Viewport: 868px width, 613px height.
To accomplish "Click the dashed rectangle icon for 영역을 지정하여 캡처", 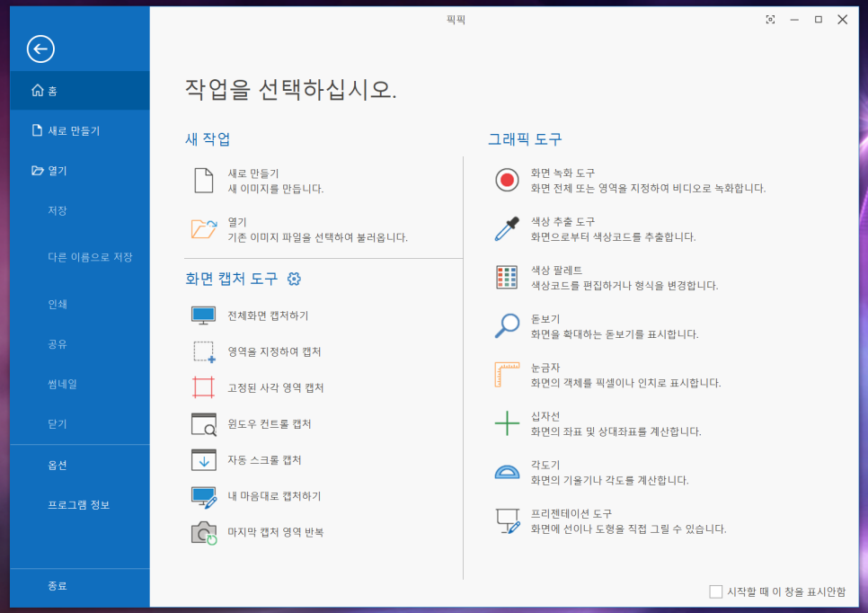I will pyautogui.click(x=204, y=351).
